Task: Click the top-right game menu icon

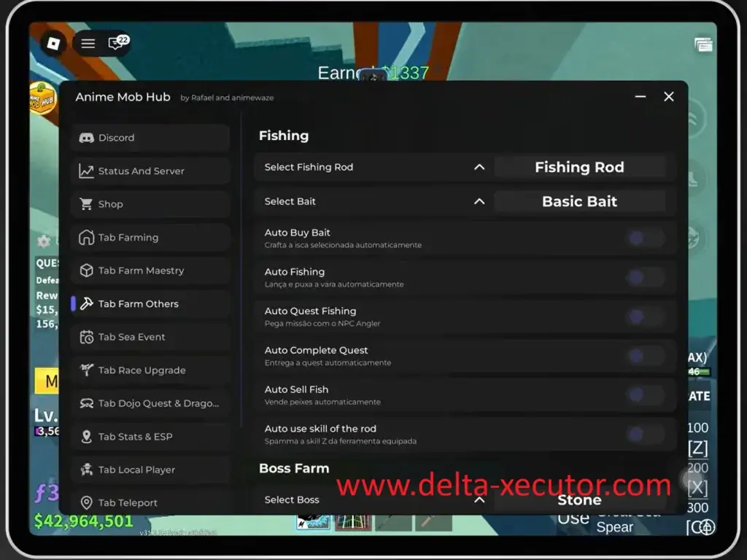Action: coord(703,44)
